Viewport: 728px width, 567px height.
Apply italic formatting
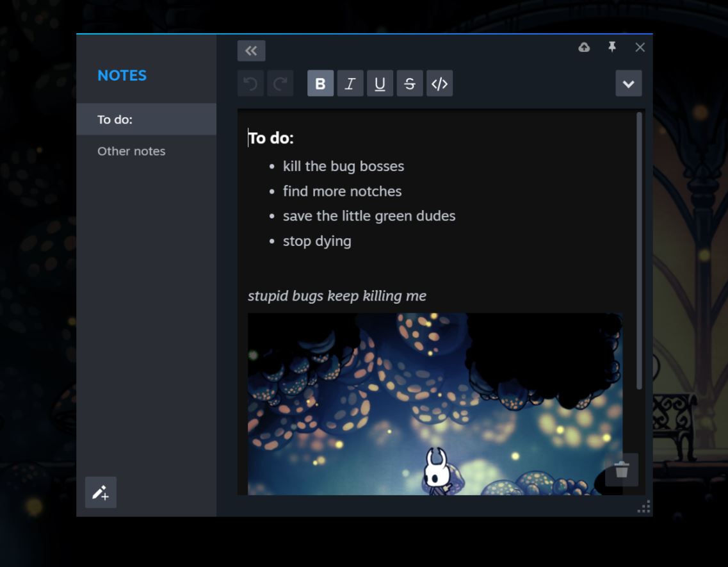[350, 83]
